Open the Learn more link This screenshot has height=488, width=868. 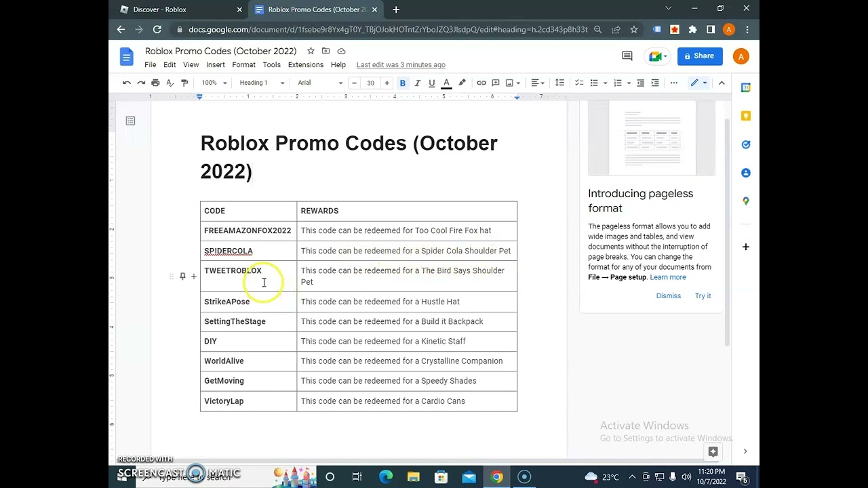point(668,277)
